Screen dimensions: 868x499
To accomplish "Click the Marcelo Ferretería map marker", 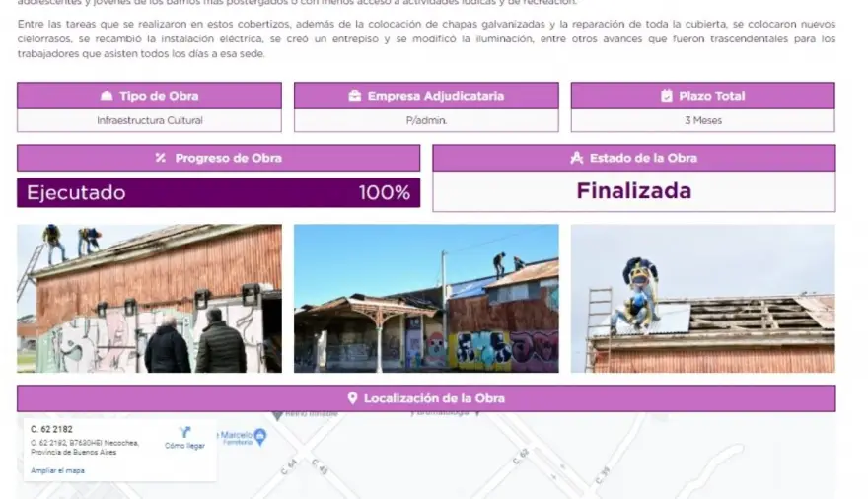I will (x=260, y=437).
